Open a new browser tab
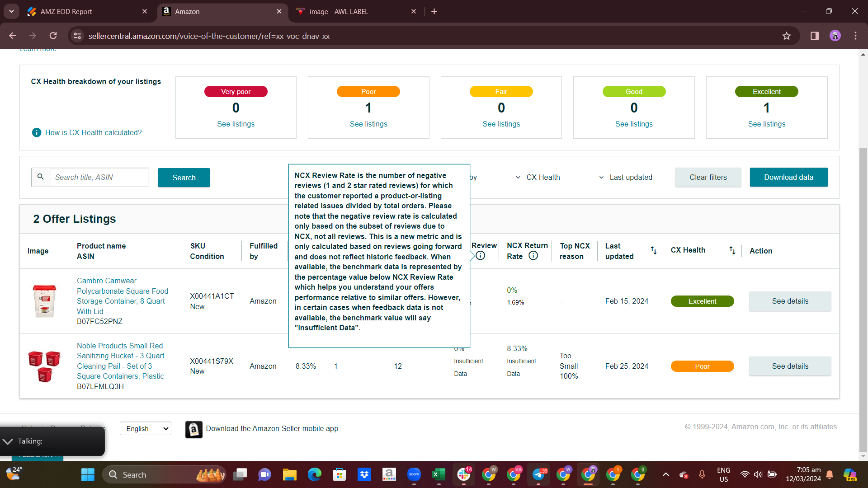Image resolution: width=868 pixels, height=488 pixels. [434, 11]
